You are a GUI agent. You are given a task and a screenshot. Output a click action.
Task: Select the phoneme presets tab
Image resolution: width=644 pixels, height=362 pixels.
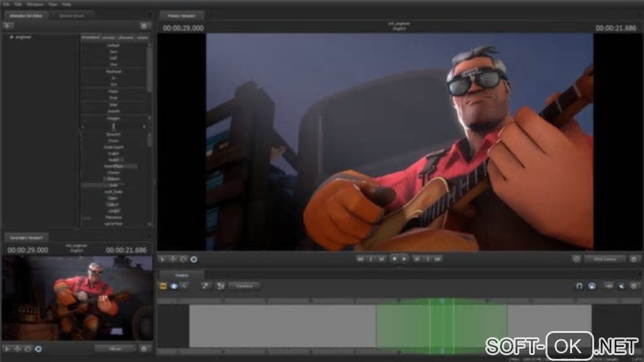click(126, 37)
